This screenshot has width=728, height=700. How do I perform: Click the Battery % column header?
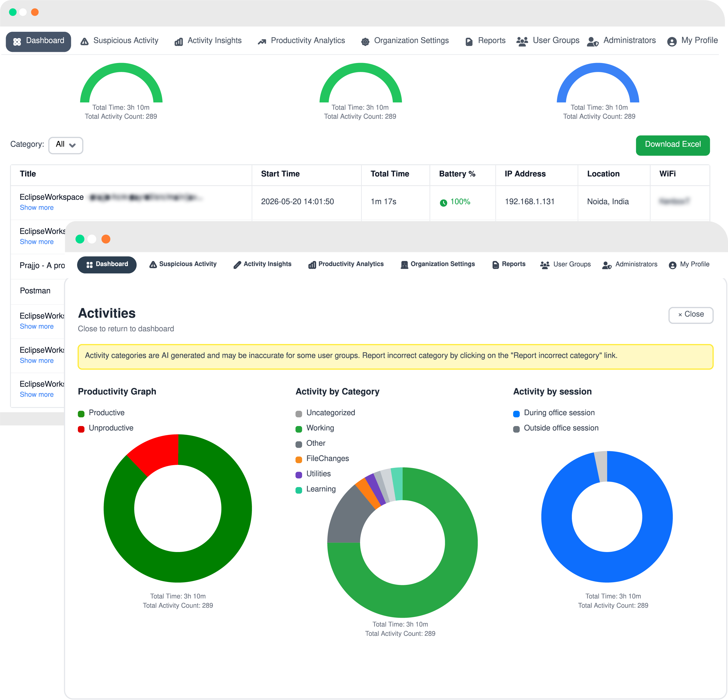[457, 174]
